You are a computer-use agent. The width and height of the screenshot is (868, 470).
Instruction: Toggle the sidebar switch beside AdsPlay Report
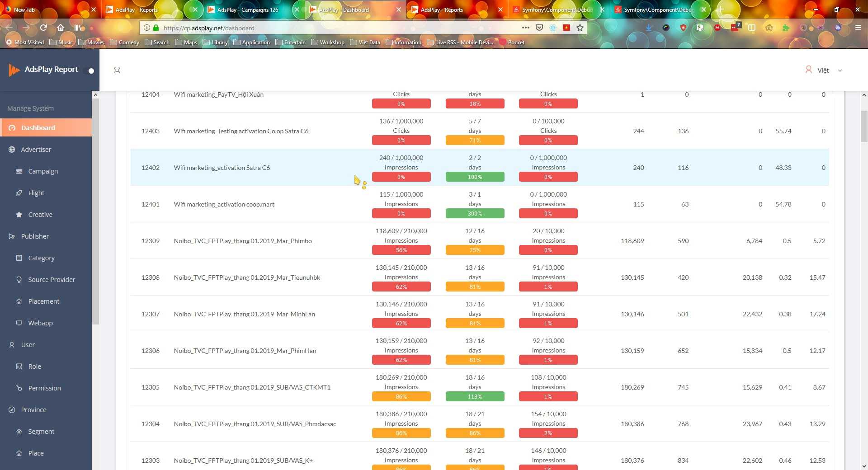point(90,71)
